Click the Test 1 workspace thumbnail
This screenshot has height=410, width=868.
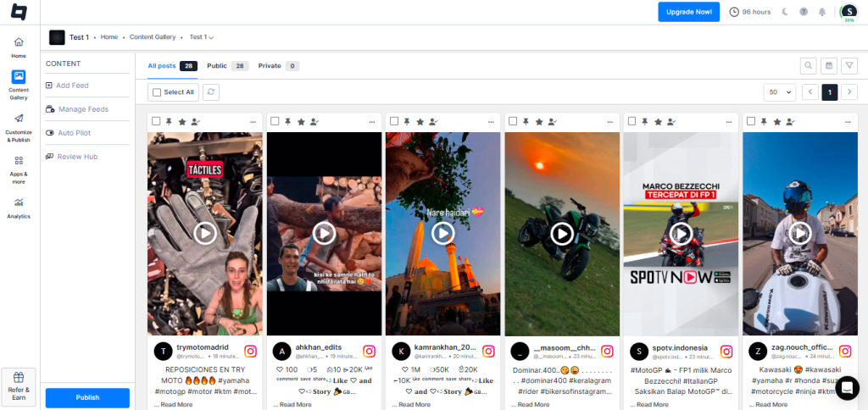click(57, 37)
